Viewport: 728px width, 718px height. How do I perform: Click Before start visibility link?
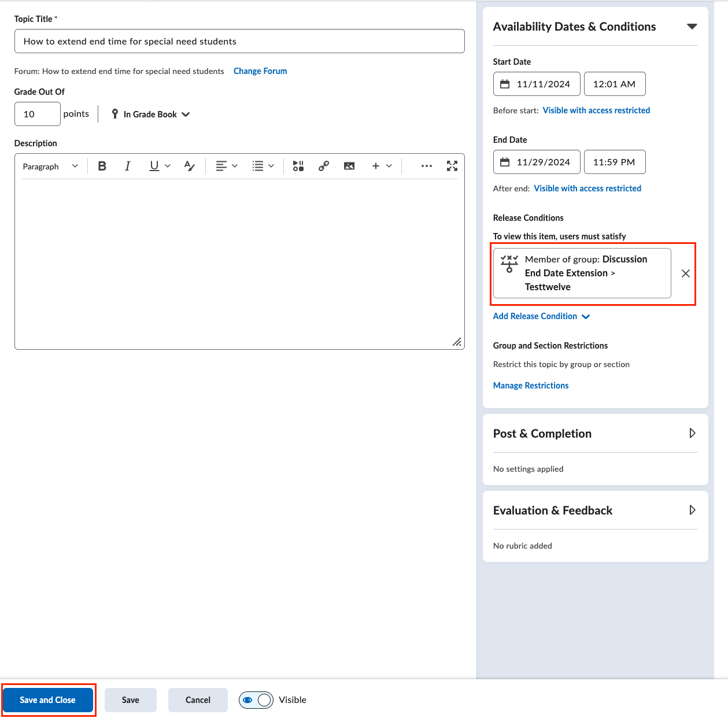(x=596, y=110)
